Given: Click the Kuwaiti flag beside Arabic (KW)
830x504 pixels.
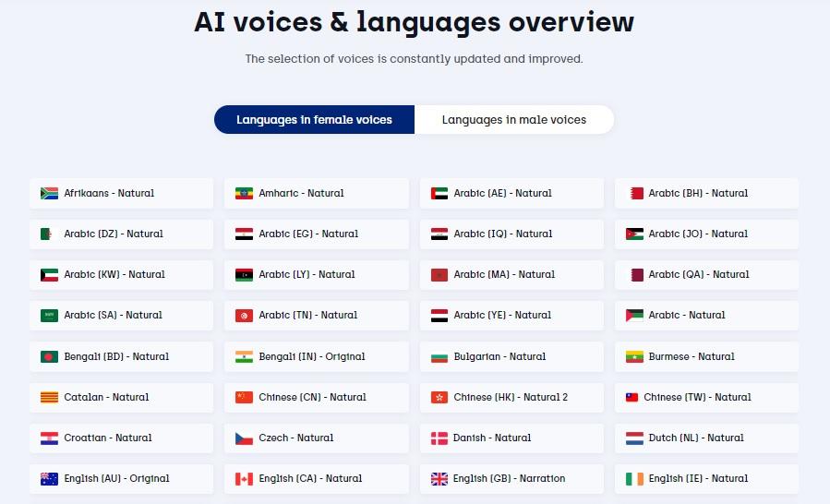Looking at the screenshot, I should tap(49, 275).
